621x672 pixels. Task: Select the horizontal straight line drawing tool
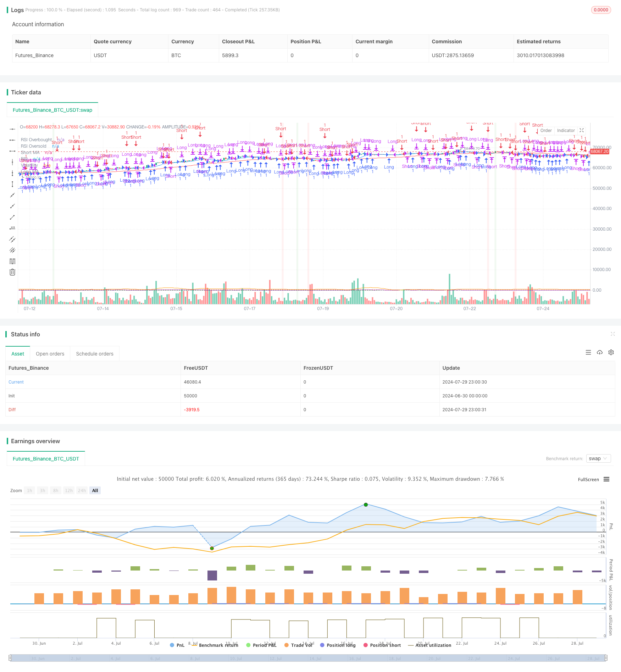(12, 129)
